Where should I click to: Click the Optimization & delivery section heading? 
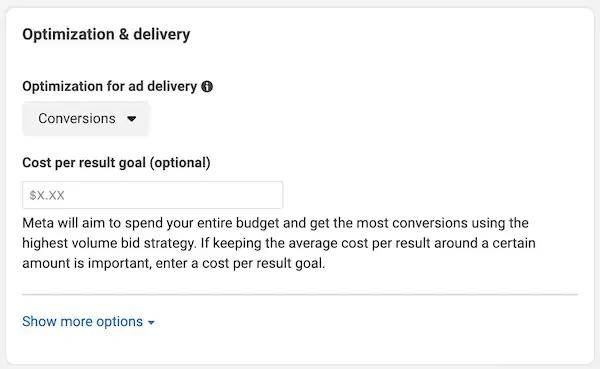point(106,34)
